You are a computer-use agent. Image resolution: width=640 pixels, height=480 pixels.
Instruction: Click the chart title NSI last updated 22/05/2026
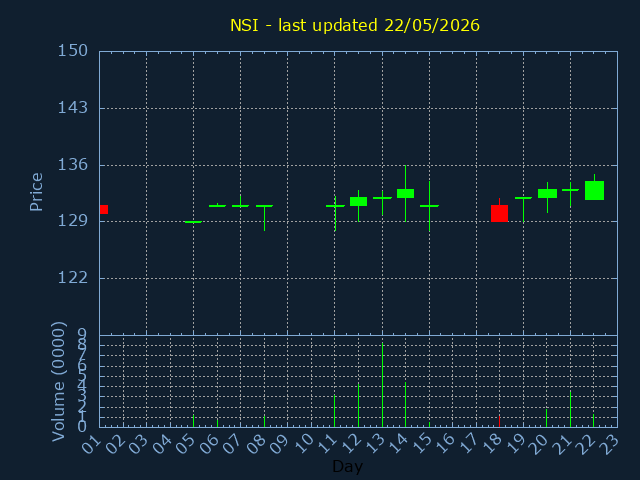355,25
